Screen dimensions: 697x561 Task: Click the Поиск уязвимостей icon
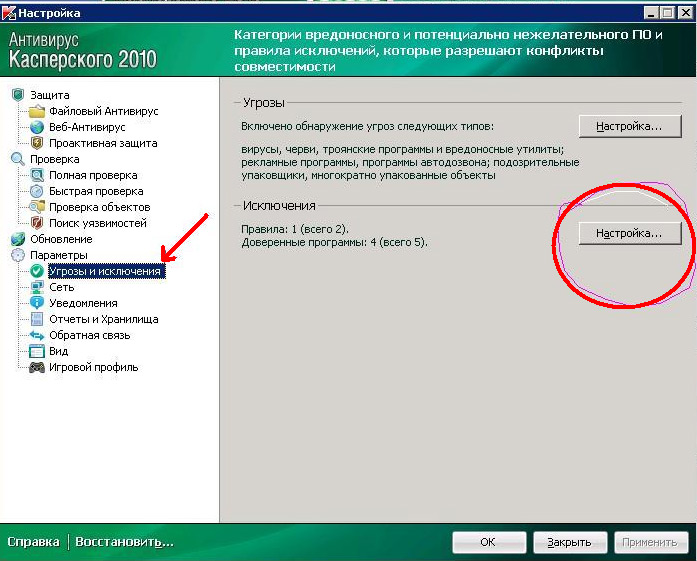pyautogui.click(x=37, y=223)
